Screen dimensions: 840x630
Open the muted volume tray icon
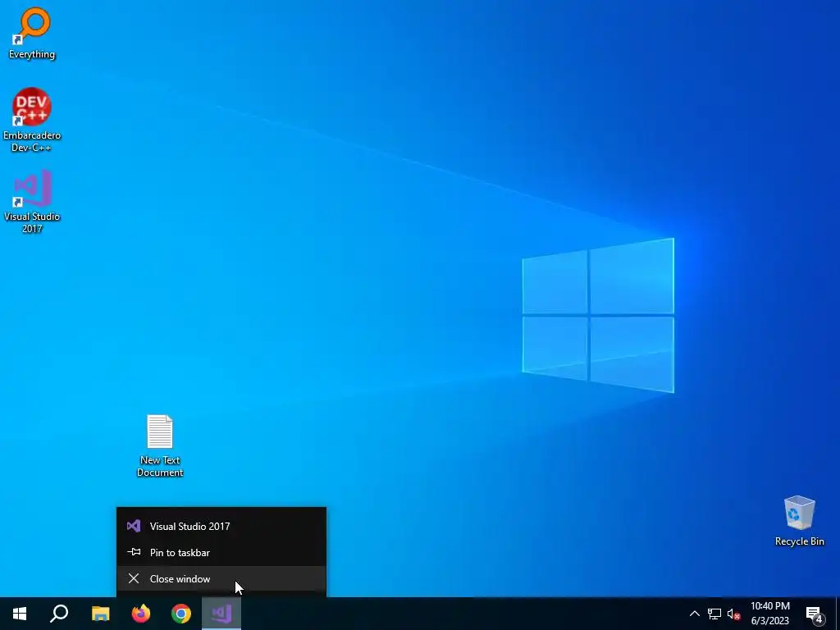[x=733, y=614]
